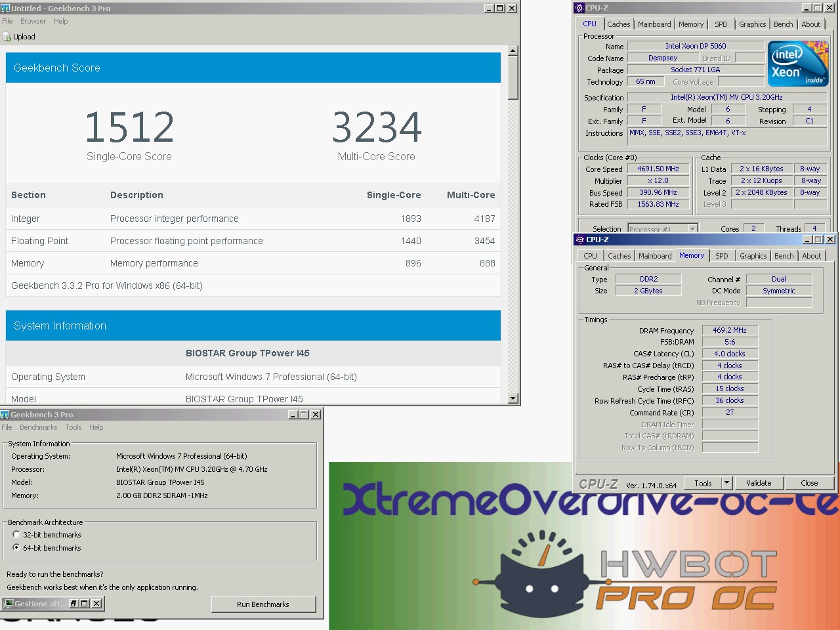Click the Name field Intel Xeon DP 5060
The height and width of the screenshot is (630, 840).
696,46
